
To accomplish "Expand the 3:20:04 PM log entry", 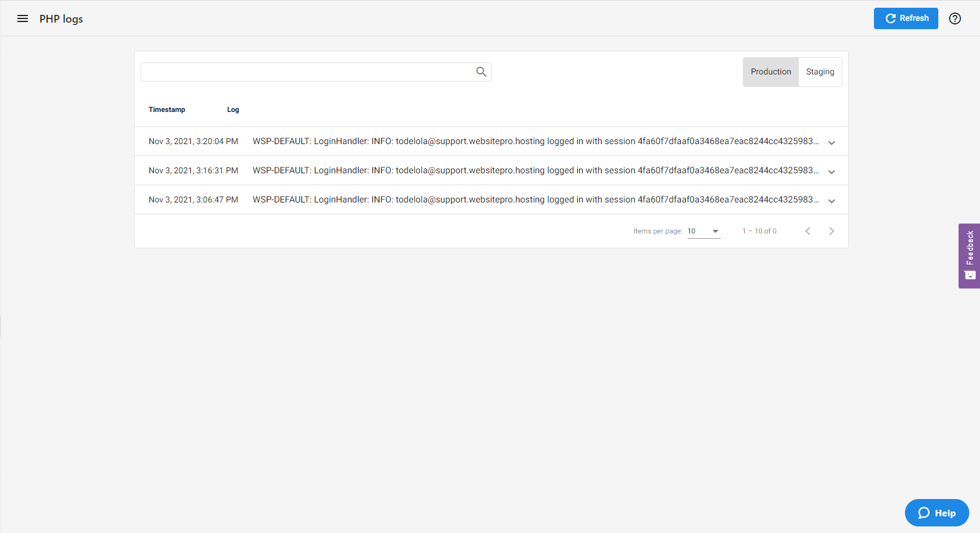I will pos(832,142).
